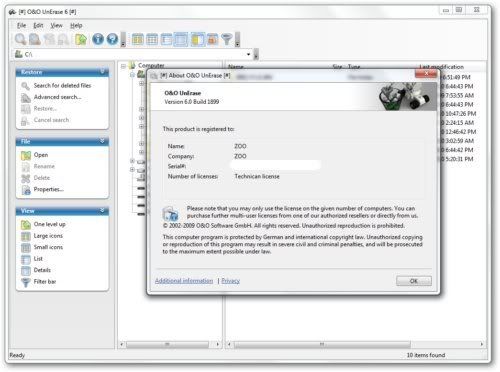The image size is (500, 372).
Task: Click the orange toolbar icon beside the funnel
Action: [x=212, y=39]
